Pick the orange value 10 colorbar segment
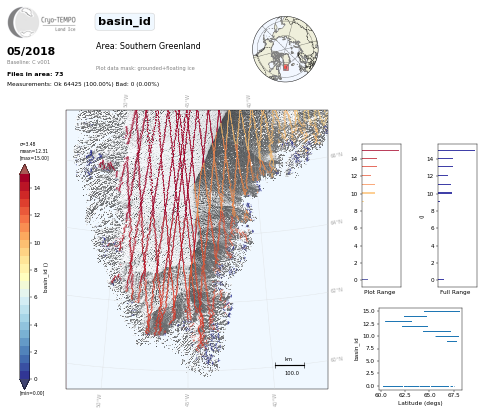The width and height of the screenshot is (492, 410). coord(25,243)
